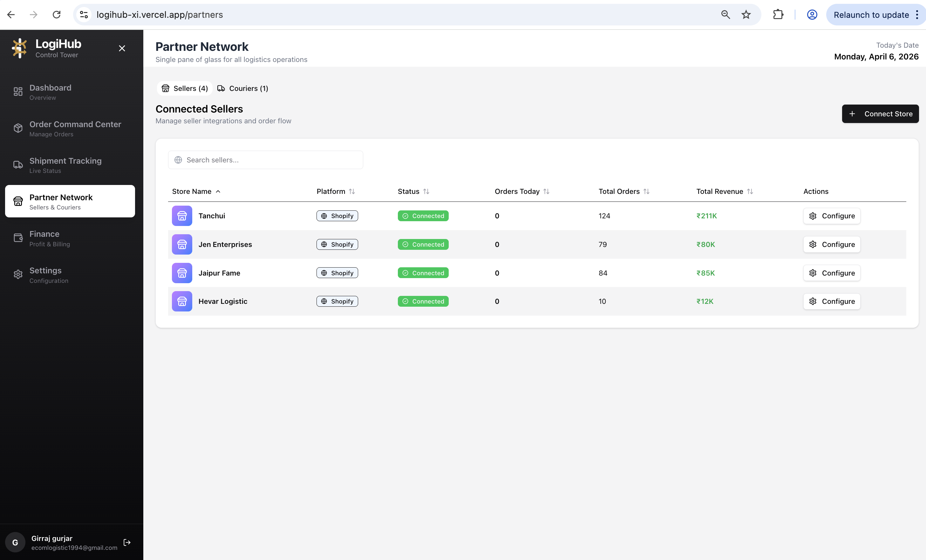Click the Tanchui store icon
This screenshot has width=926, height=560.
(x=182, y=216)
